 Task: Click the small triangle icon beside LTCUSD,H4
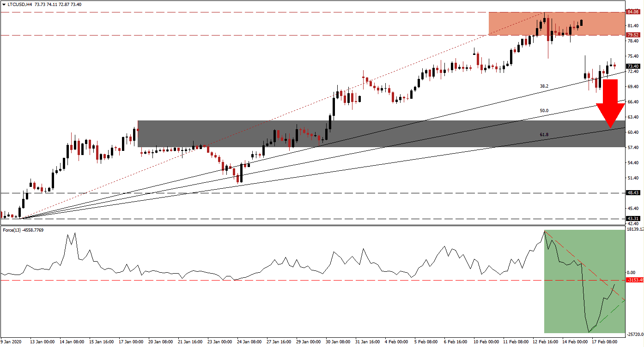(x=3, y=4)
